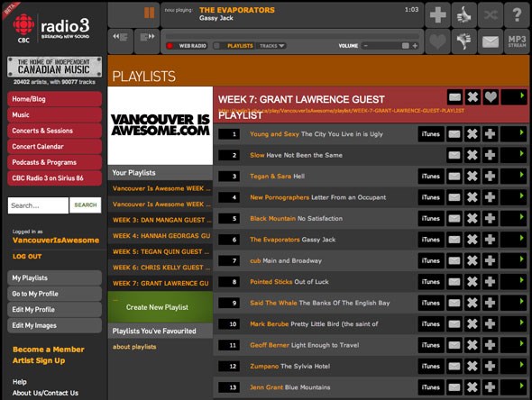Open the Tracks dropdown
Viewport: 532px width, 400px height.
(x=271, y=46)
